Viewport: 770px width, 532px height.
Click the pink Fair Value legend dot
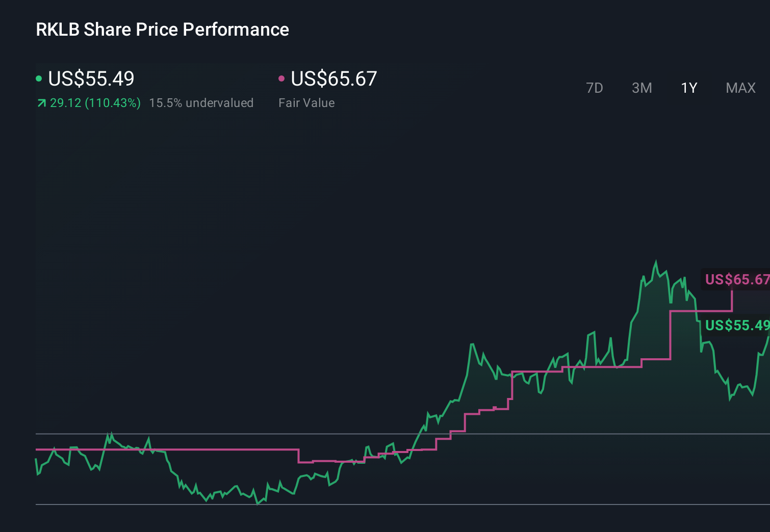click(x=282, y=78)
